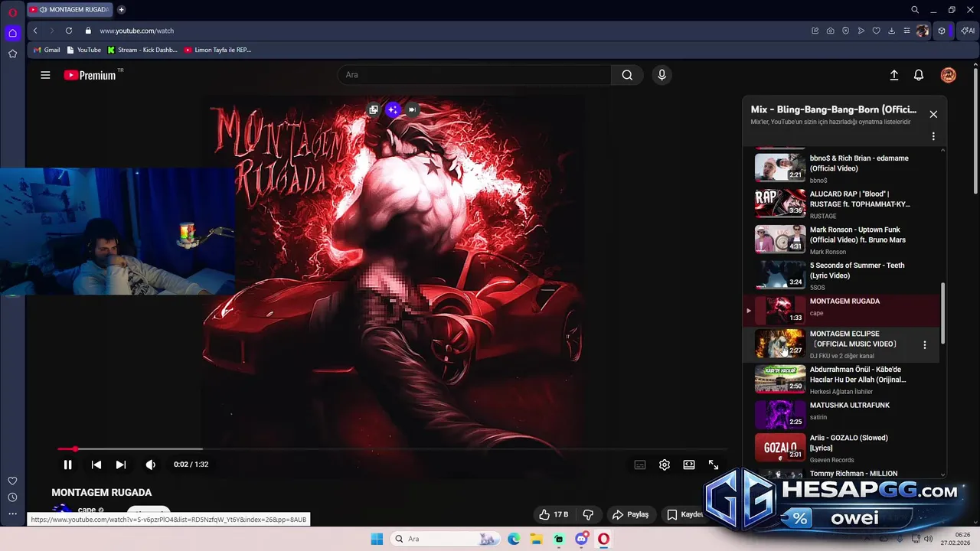The height and width of the screenshot is (551, 980).
Task: Play Ariis GOZALO Slowed from playlist
Action: [x=842, y=448]
